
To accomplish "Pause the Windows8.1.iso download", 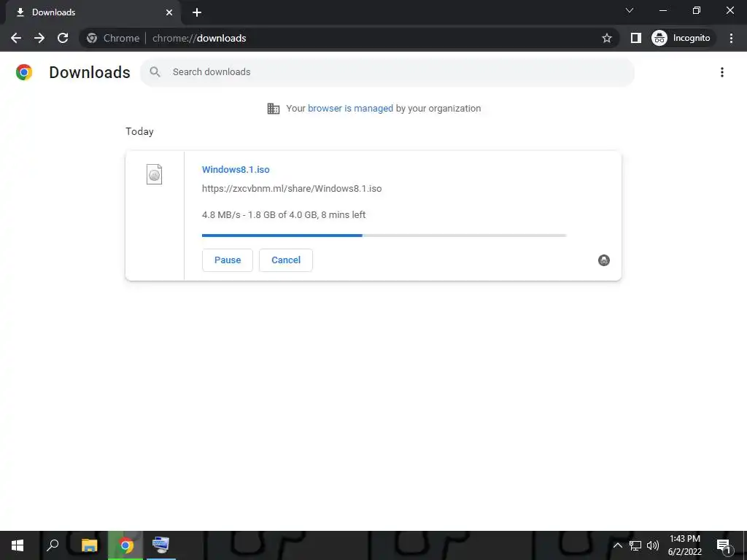I will (x=228, y=260).
